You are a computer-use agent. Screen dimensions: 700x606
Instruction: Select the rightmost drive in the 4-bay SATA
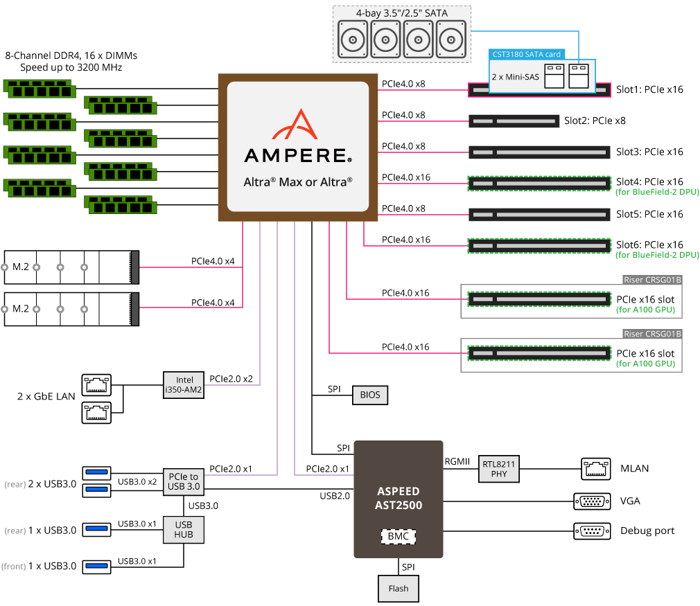click(x=451, y=39)
